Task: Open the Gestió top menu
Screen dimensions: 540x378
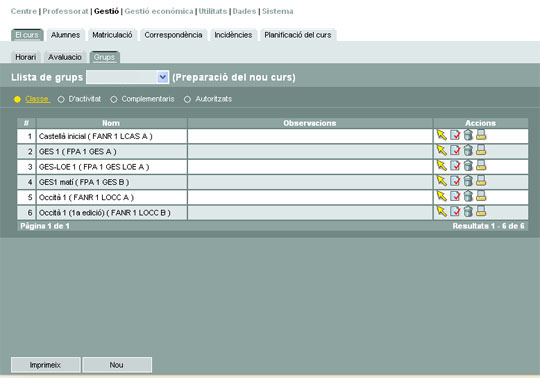Action: (106, 11)
